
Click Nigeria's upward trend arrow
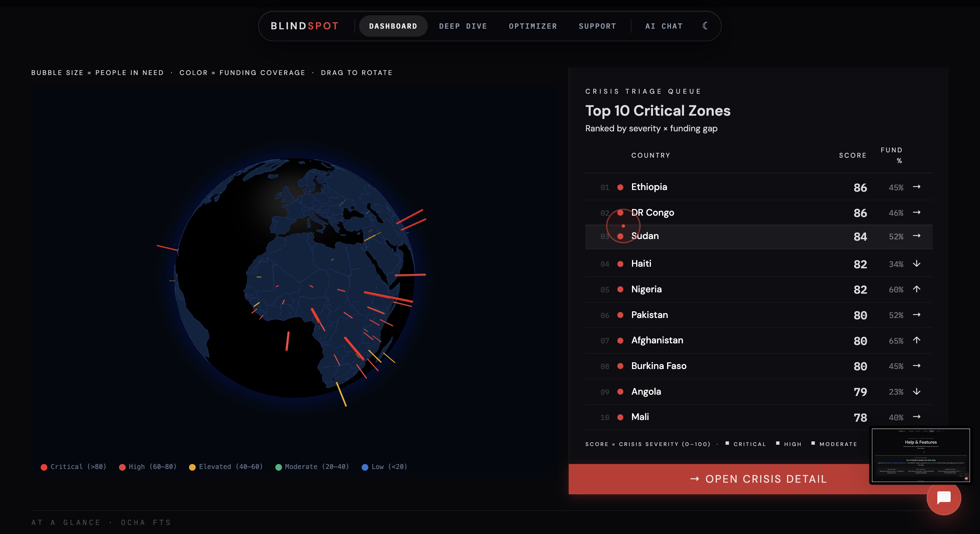point(916,289)
